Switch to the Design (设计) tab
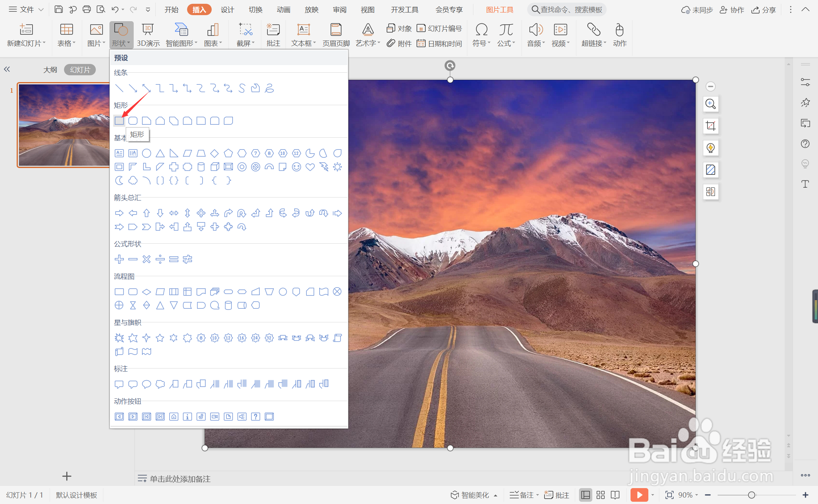The width and height of the screenshot is (818, 504). 228,10
